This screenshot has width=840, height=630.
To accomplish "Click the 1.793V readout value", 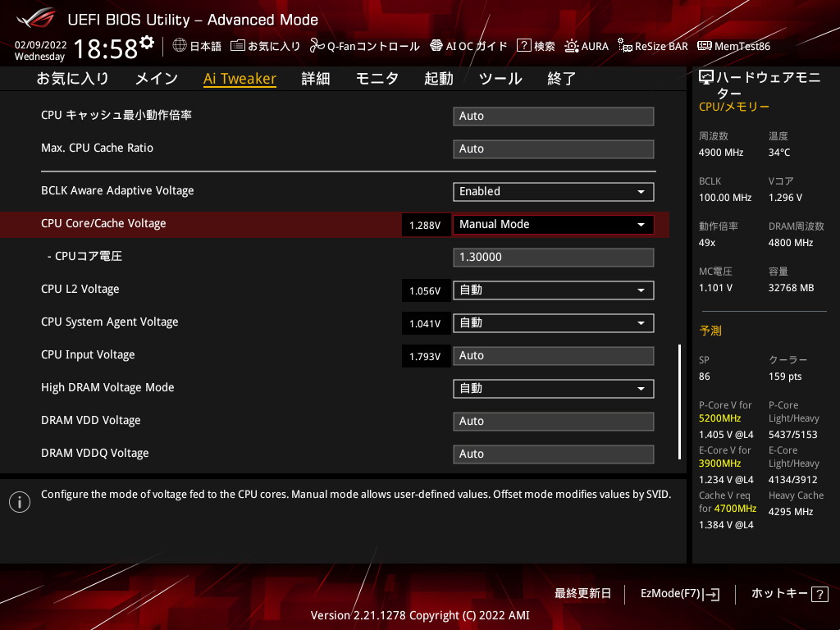I will pyautogui.click(x=425, y=356).
